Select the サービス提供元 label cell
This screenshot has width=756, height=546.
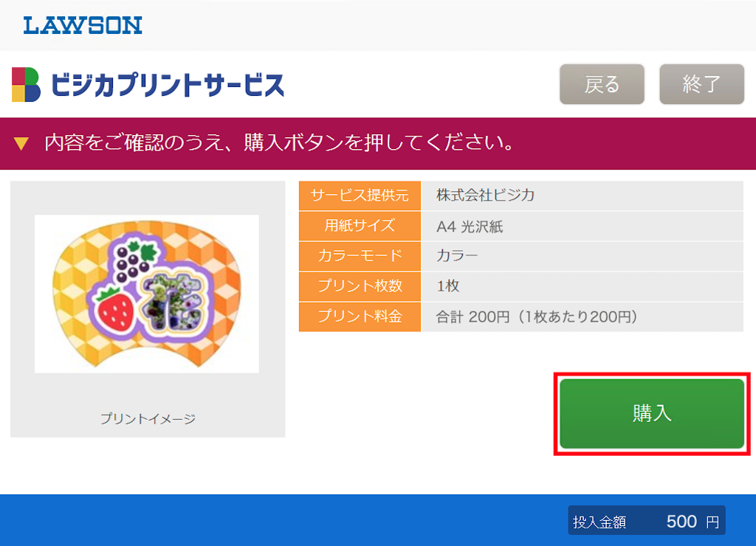[x=360, y=196]
